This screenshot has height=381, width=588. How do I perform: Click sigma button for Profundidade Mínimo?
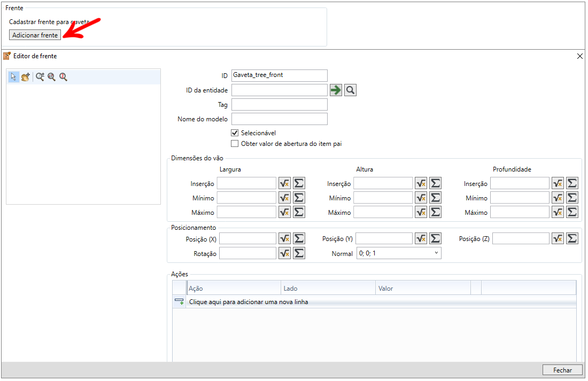572,198
